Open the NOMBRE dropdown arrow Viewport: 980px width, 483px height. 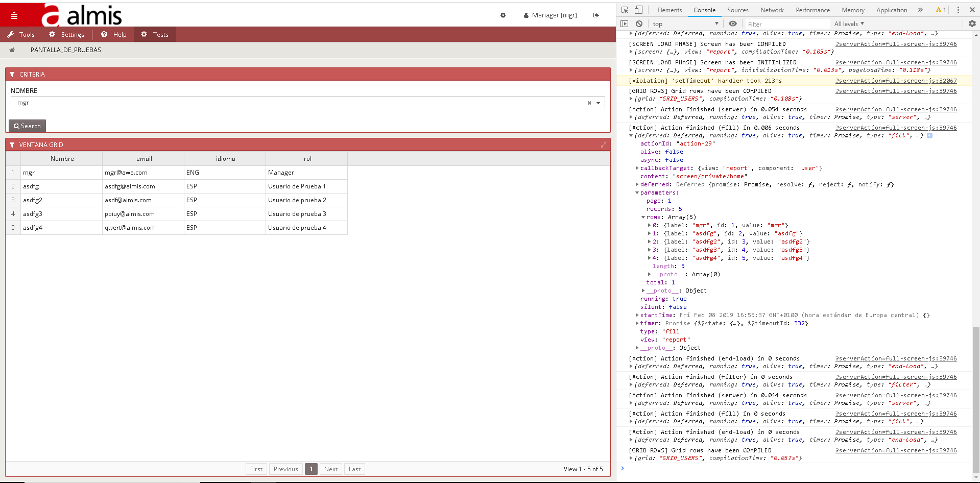[x=598, y=103]
